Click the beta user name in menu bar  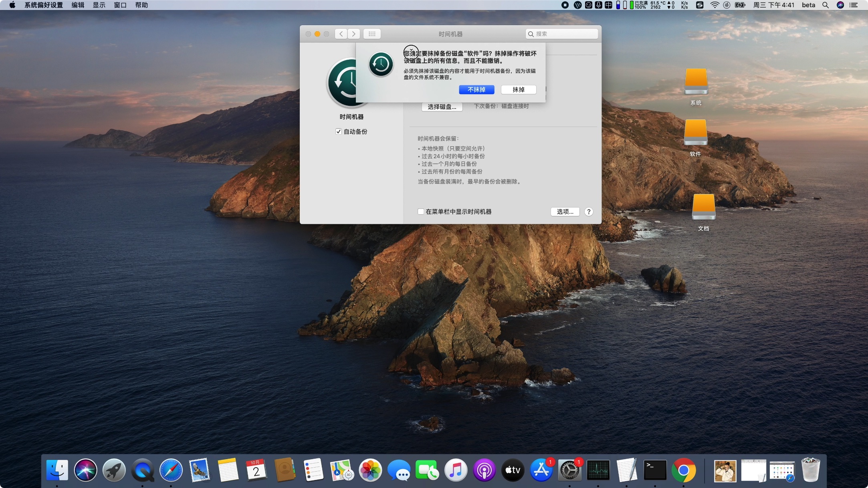coord(808,5)
